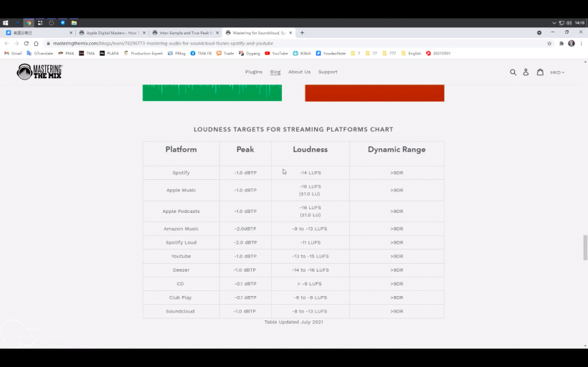This screenshot has width=588, height=367.
Task: Expand the English bookmark folder
Action: (x=411, y=54)
